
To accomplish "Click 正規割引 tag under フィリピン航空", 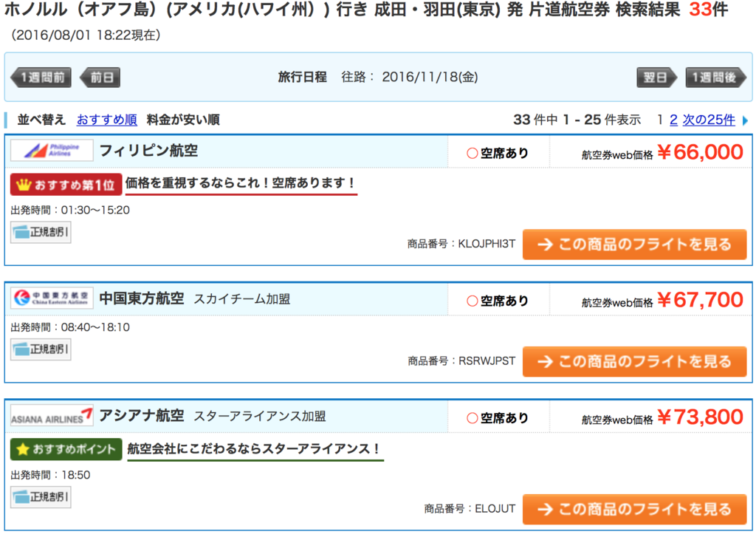I will coord(41,232).
